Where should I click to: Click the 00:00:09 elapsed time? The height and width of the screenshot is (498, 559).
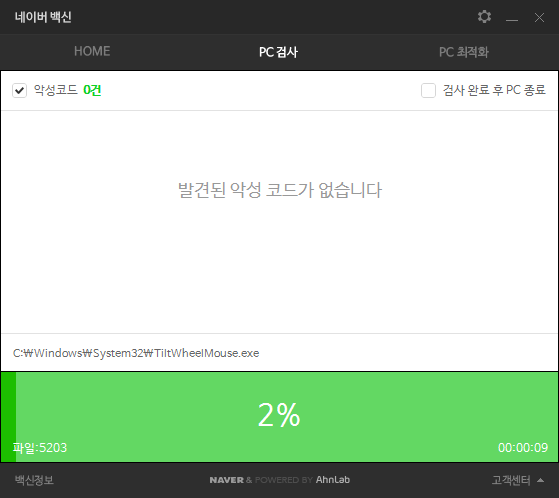click(523, 447)
